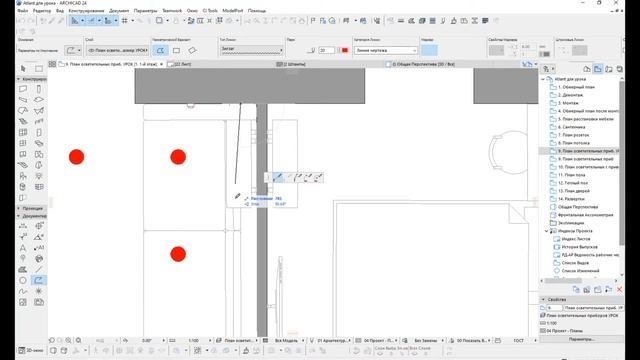This screenshot has height=360, width=640.
Task: Select the Spline tool
Action: [23, 291]
